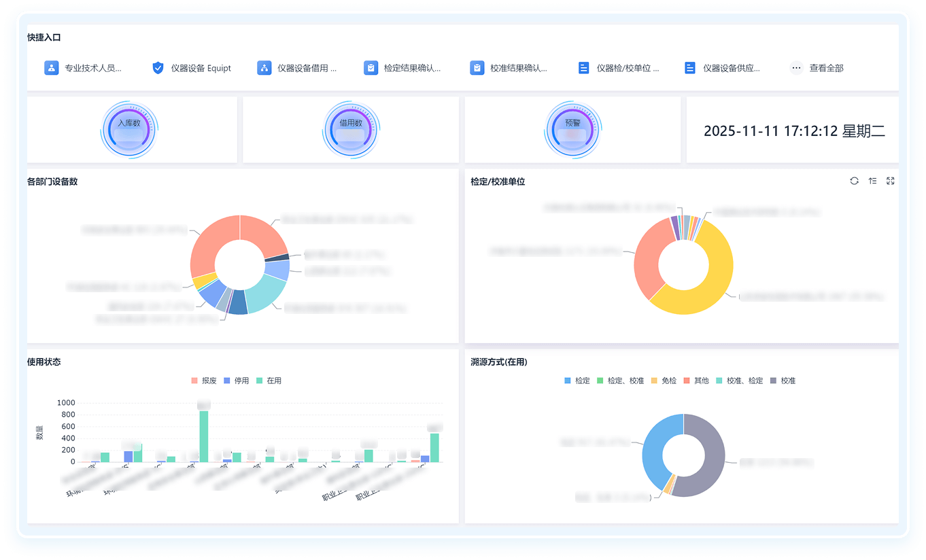The height and width of the screenshot is (560, 926).
Task: Expand 检定/校准单位 chart to fullscreen
Action: click(891, 181)
